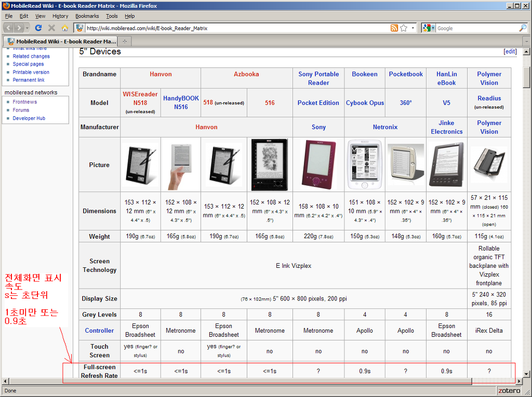The image size is (532, 397).
Task: Click the vertical scrollbar up arrow
Action: click(x=527, y=51)
